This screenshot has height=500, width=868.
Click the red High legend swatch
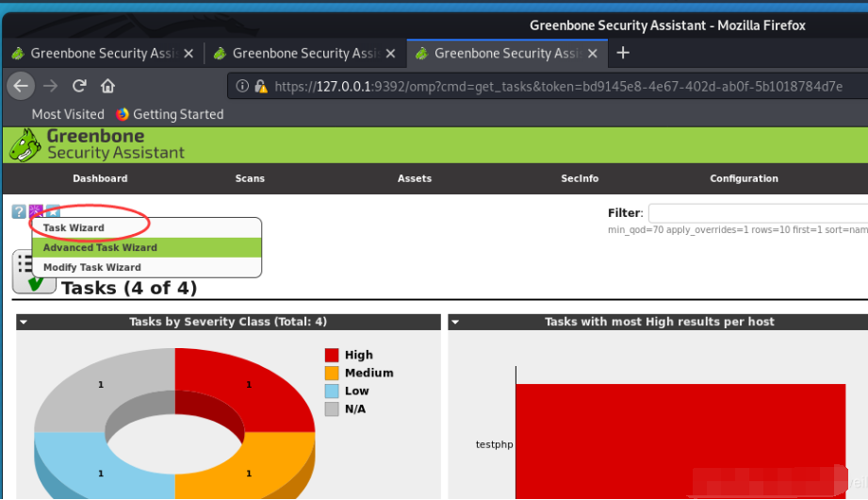click(332, 355)
